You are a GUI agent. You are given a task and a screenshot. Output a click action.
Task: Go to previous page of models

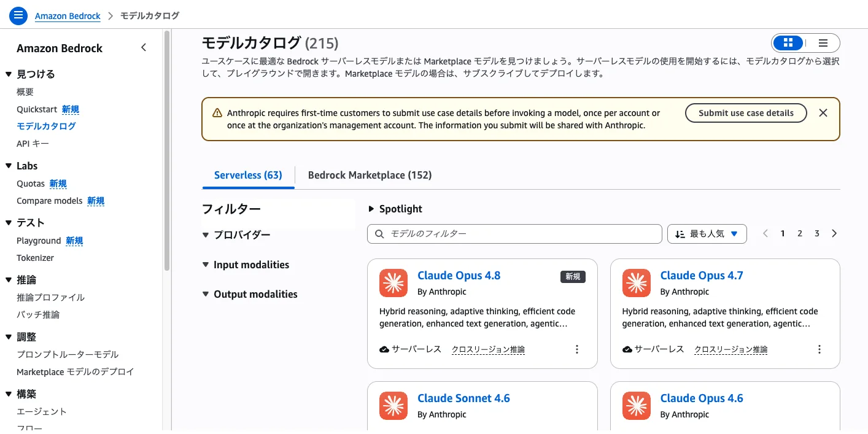(x=765, y=233)
